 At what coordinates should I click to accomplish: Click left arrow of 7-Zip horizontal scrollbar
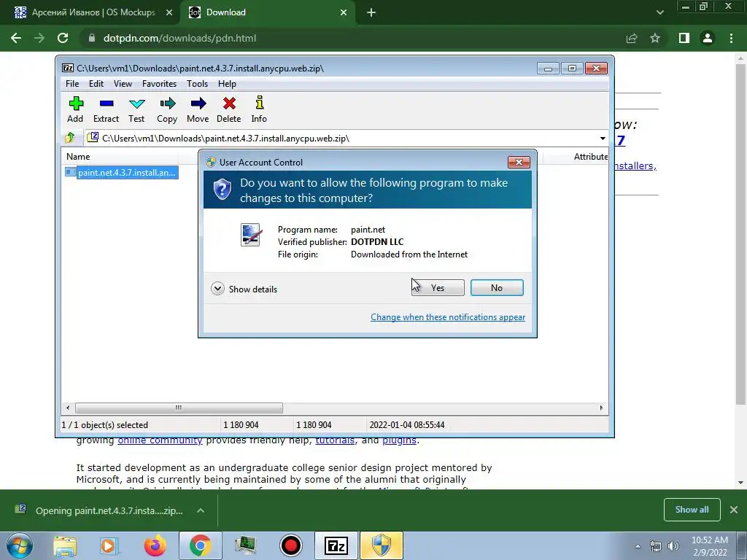point(68,408)
